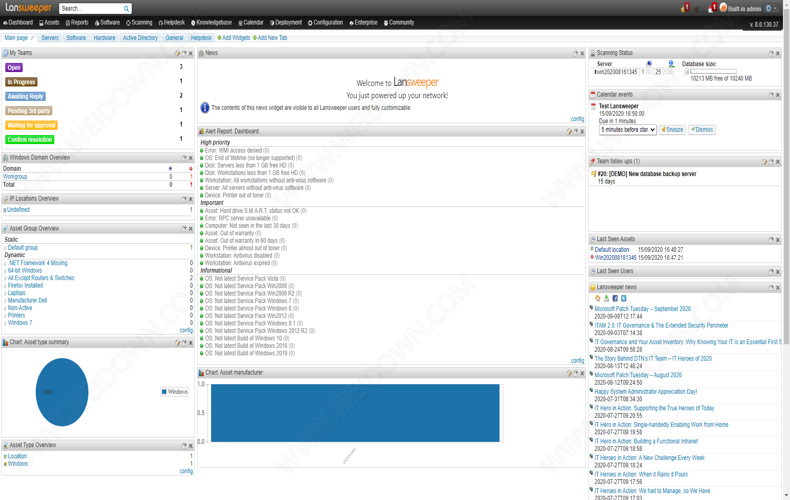Open the Deployment menu
This screenshot has width=790, height=500.
click(x=286, y=23)
